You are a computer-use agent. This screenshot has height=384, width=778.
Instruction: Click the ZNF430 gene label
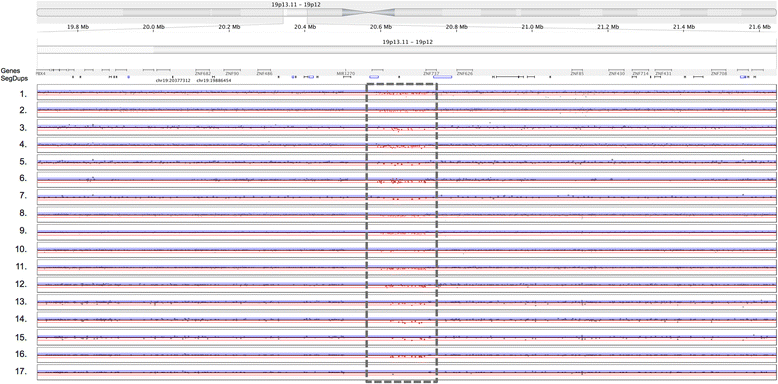click(616, 73)
